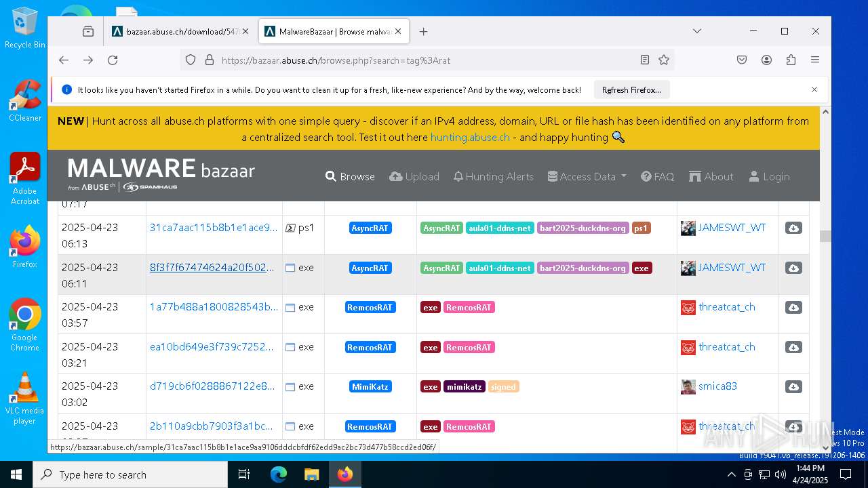The height and width of the screenshot is (488, 868).
Task: Download sample d719cb6f0288867122e8
Action: pos(793,387)
